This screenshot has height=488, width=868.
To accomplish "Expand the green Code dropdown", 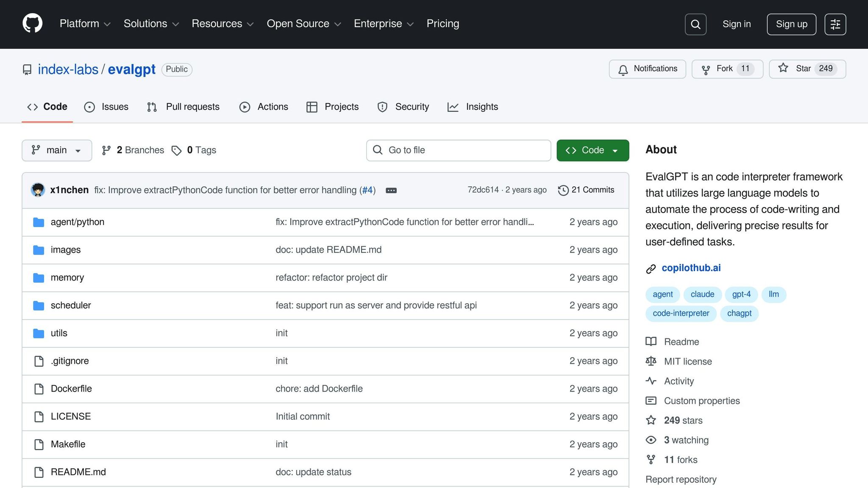I will tap(593, 150).
